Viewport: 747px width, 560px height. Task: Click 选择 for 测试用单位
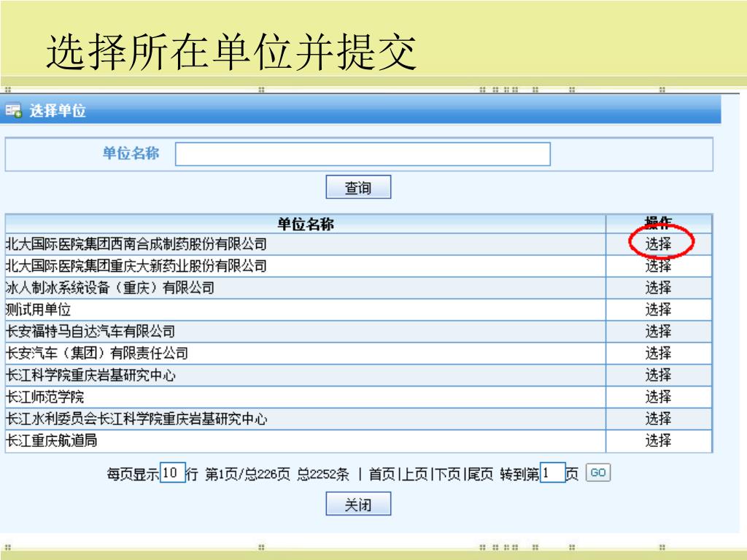tap(659, 309)
